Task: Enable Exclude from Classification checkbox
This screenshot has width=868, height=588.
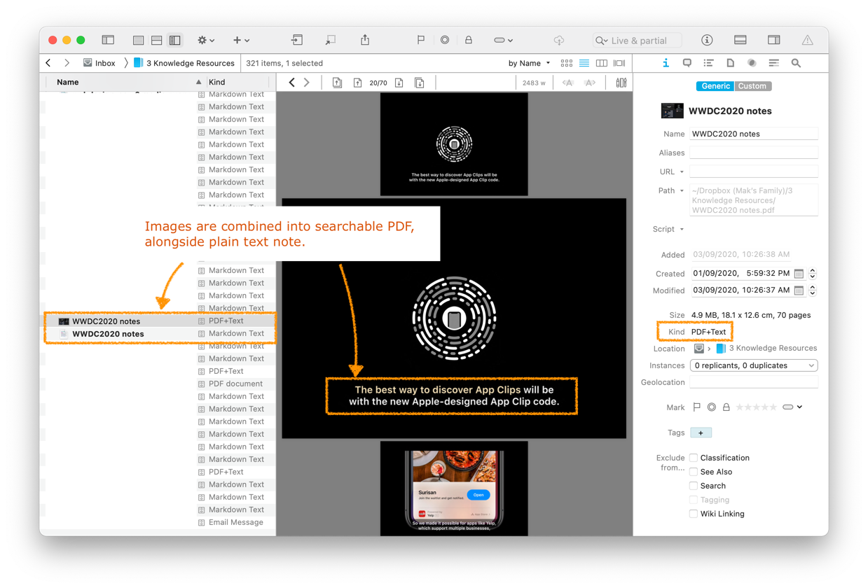Action: [694, 458]
